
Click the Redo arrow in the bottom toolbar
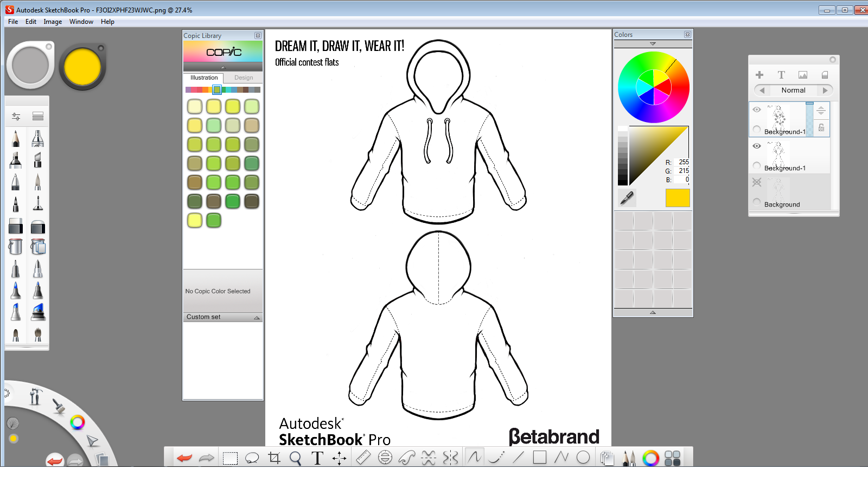pos(207,458)
